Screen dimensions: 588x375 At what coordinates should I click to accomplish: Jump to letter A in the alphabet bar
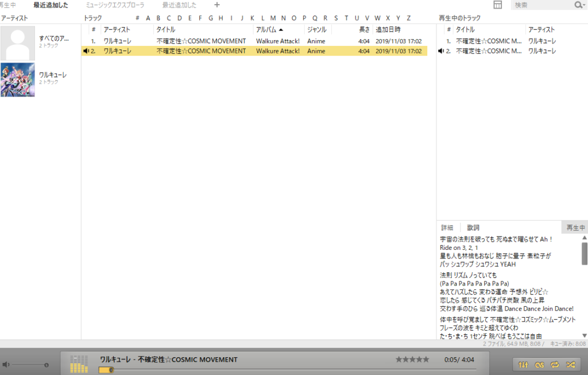pyautogui.click(x=148, y=18)
